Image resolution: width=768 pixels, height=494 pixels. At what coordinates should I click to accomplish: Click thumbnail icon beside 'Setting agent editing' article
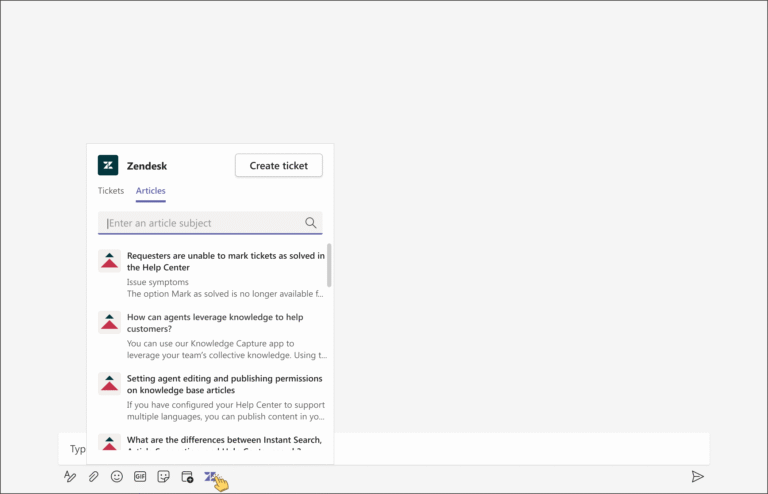[109, 383]
